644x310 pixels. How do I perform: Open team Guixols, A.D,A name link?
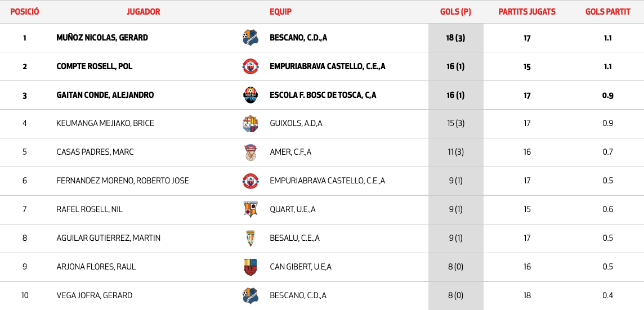[x=296, y=124]
